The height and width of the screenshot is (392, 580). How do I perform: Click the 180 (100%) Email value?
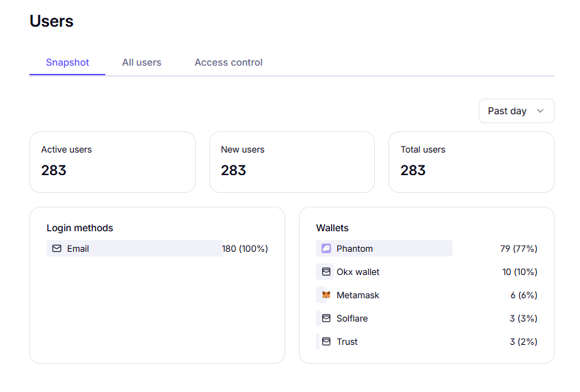(x=245, y=248)
